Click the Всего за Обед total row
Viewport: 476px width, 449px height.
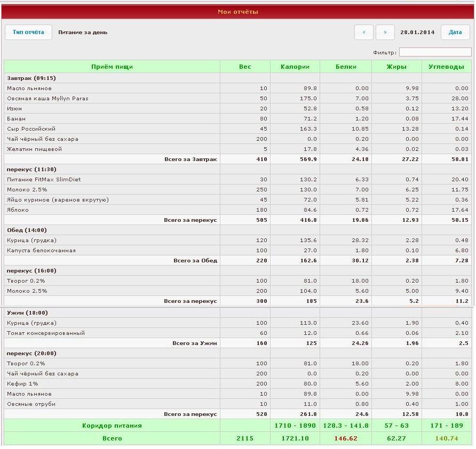tap(237, 261)
